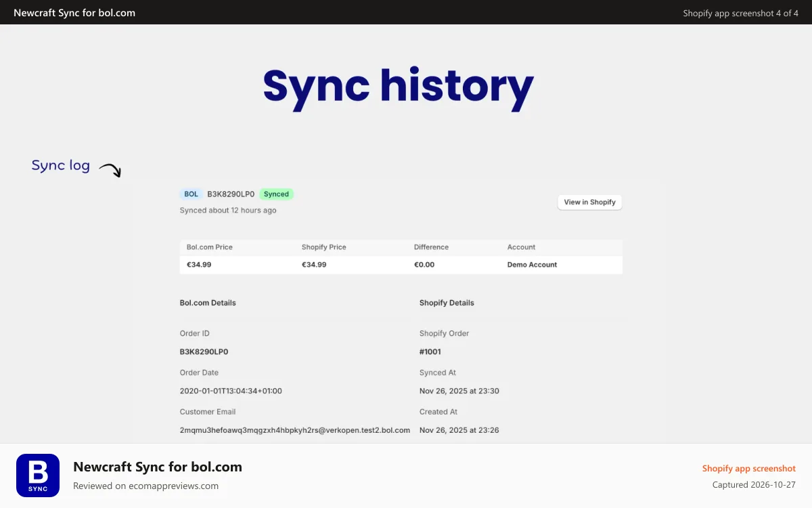Click the Demo Account cell
Image resolution: width=812 pixels, height=508 pixels.
tap(532, 265)
